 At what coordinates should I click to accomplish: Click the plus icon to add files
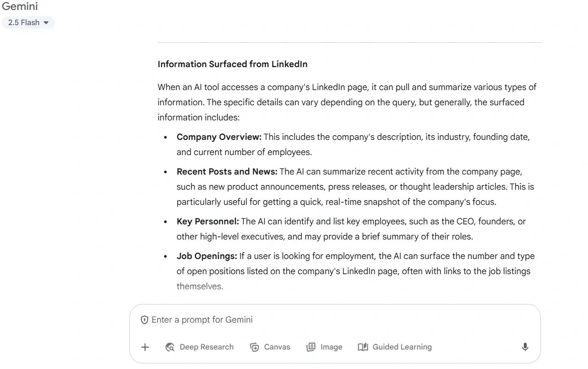(x=145, y=347)
